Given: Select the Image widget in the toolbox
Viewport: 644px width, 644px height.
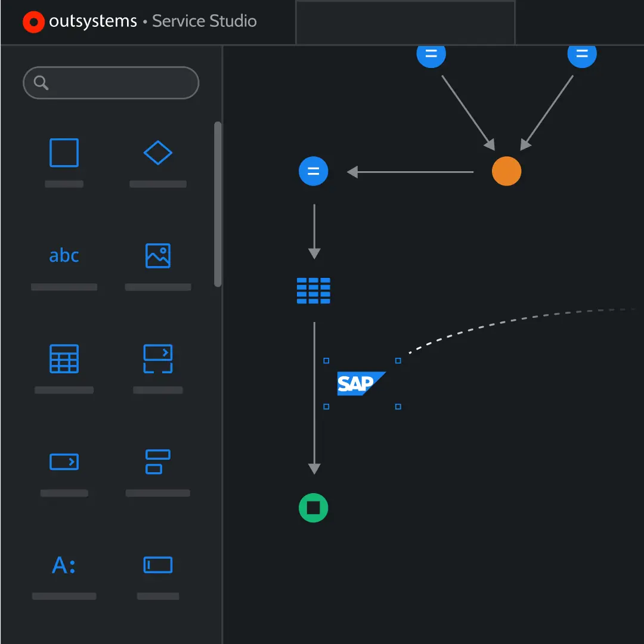Looking at the screenshot, I should [x=157, y=255].
